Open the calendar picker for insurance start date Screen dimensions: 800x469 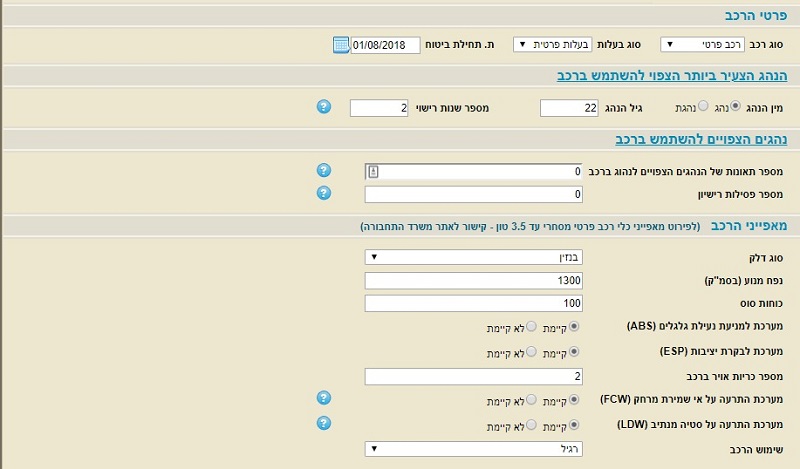(x=341, y=45)
